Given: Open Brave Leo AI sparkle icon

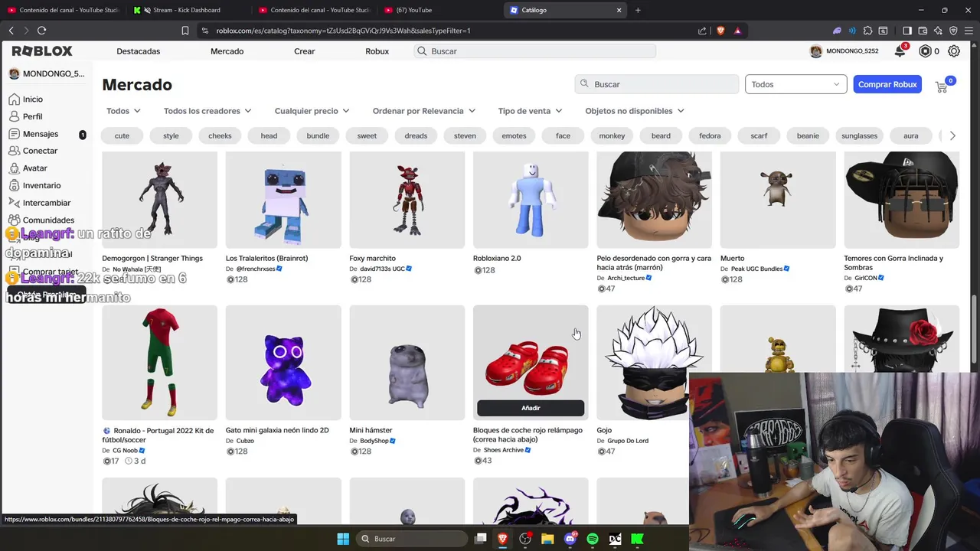Looking at the screenshot, I should pyautogui.click(x=938, y=31).
